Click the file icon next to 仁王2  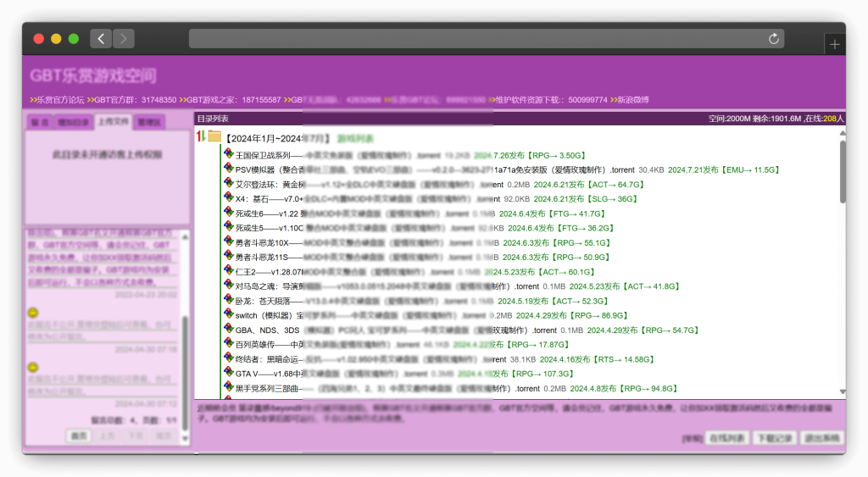[x=228, y=271]
